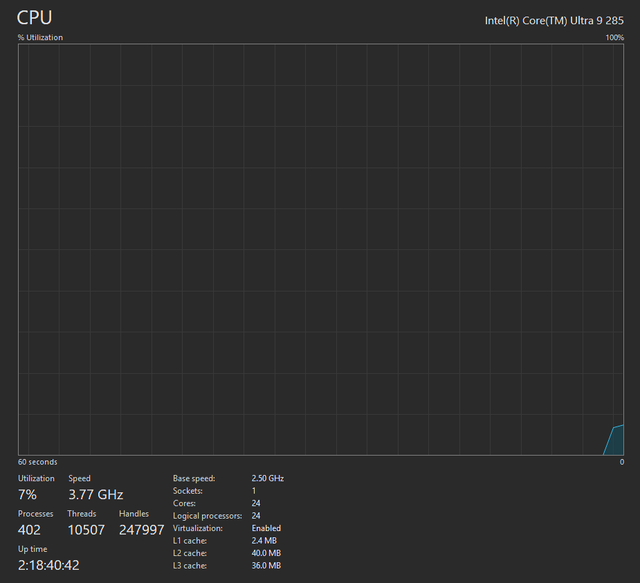
Task: Click the Up time label
Action: pos(32,549)
